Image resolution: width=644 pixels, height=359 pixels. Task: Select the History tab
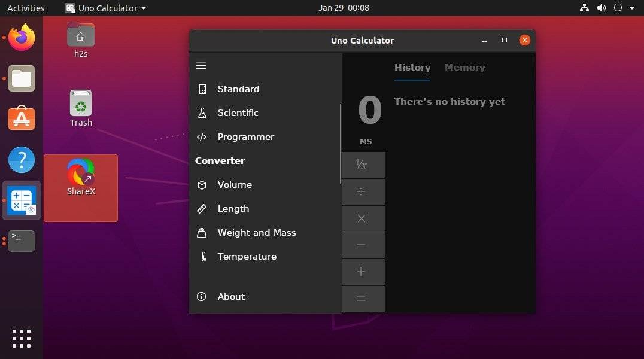pyautogui.click(x=412, y=68)
